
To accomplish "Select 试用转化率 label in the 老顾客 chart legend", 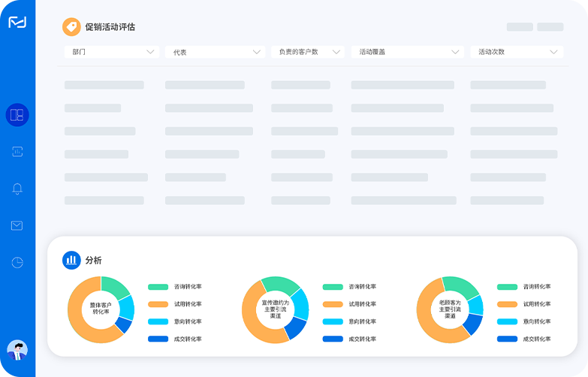I will click(x=537, y=304).
